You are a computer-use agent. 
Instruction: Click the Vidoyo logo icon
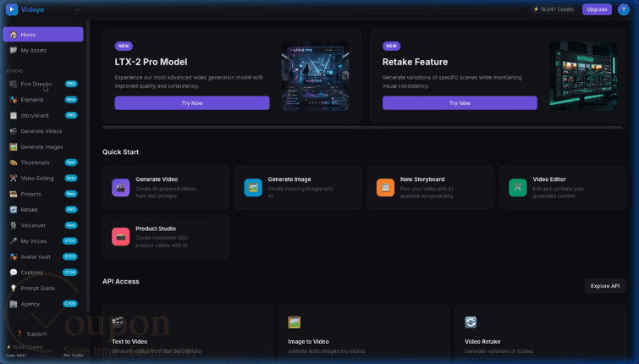(12, 9)
